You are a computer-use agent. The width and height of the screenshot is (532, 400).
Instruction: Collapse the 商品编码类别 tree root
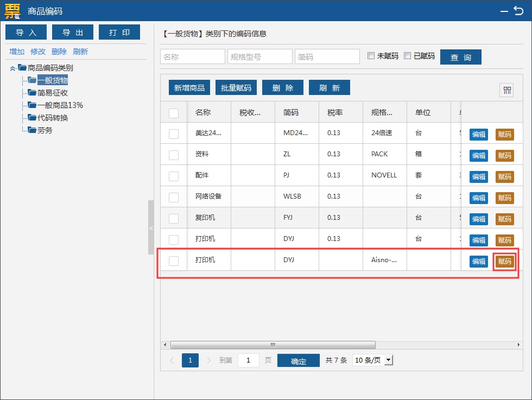pyautogui.click(x=12, y=68)
